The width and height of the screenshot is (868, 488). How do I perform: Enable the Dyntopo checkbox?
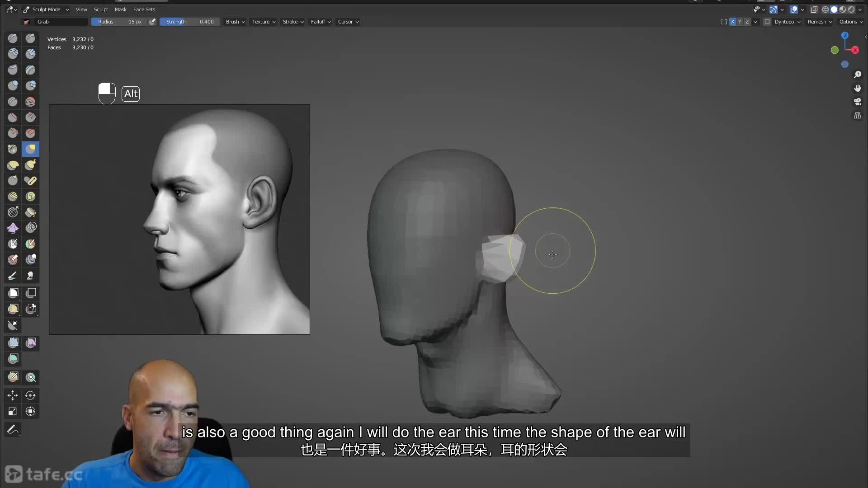[767, 22]
